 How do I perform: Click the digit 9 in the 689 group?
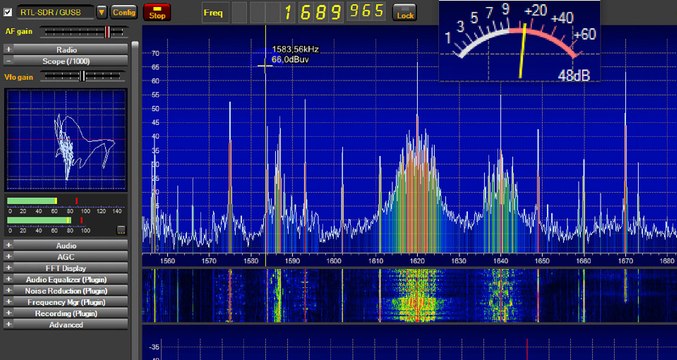pyautogui.click(x=336, y=12)
